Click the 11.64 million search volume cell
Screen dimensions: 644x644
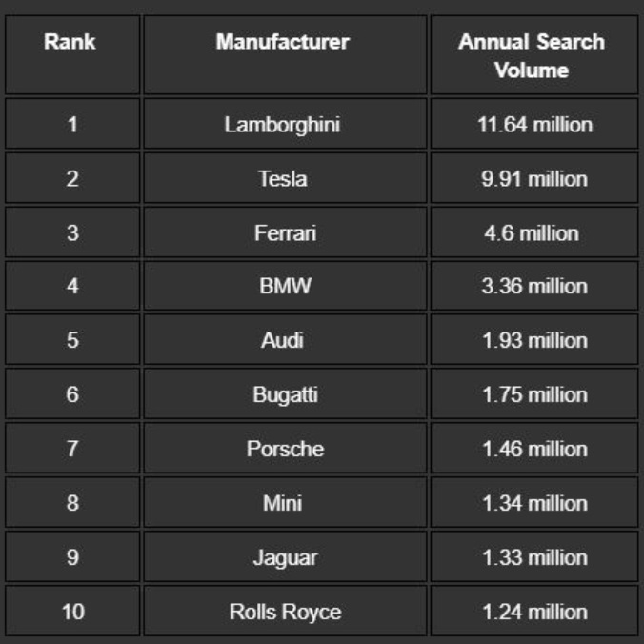click(533, 125)
